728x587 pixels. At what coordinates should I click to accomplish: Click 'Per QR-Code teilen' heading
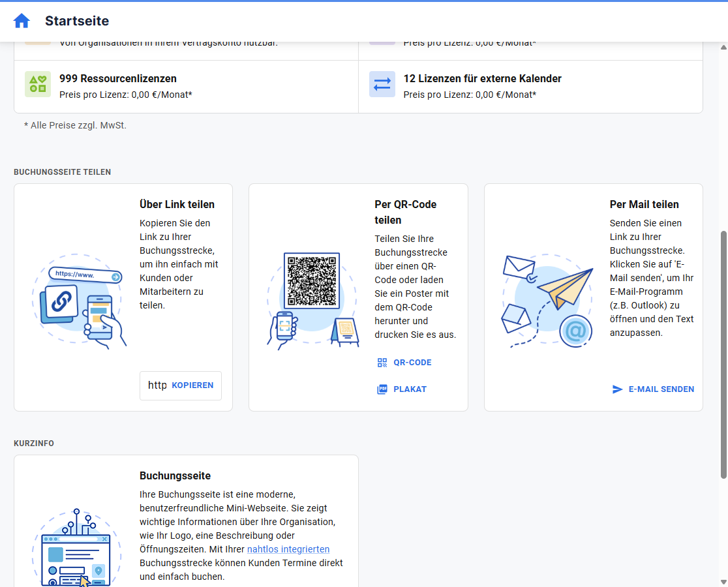tap(405, 212)
